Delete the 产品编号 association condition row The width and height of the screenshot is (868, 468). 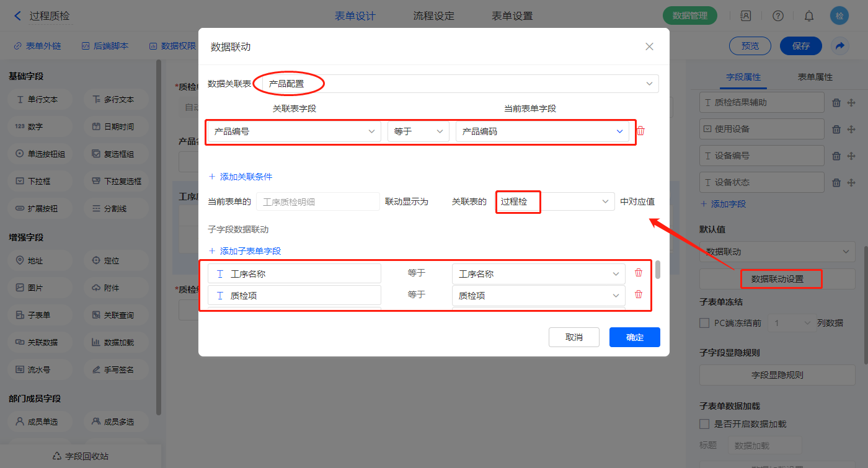click(x=640, y=131)
